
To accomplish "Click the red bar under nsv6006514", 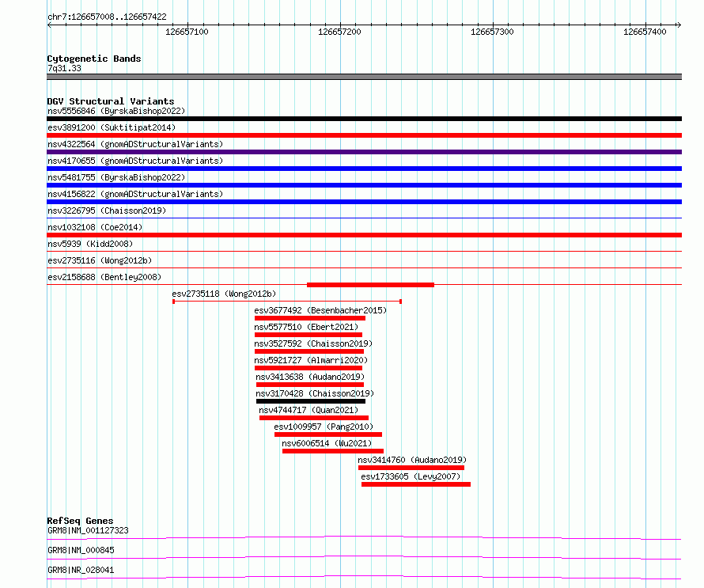I will click(x=333, y=451).
